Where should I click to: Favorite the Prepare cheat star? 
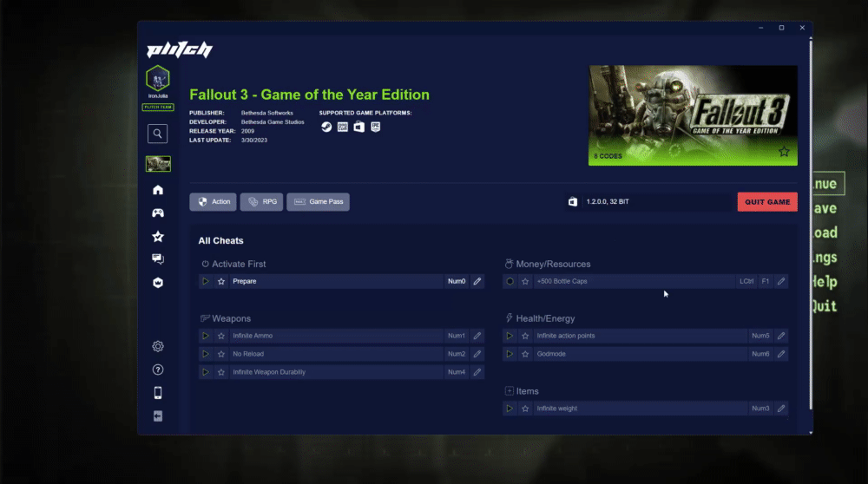point(221,281)
